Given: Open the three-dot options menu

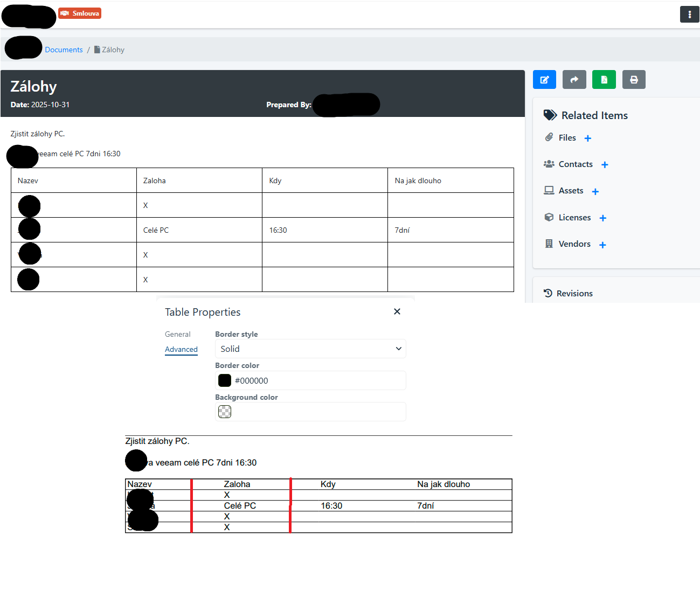Looking at the screenshot, I should click(689, 15).
